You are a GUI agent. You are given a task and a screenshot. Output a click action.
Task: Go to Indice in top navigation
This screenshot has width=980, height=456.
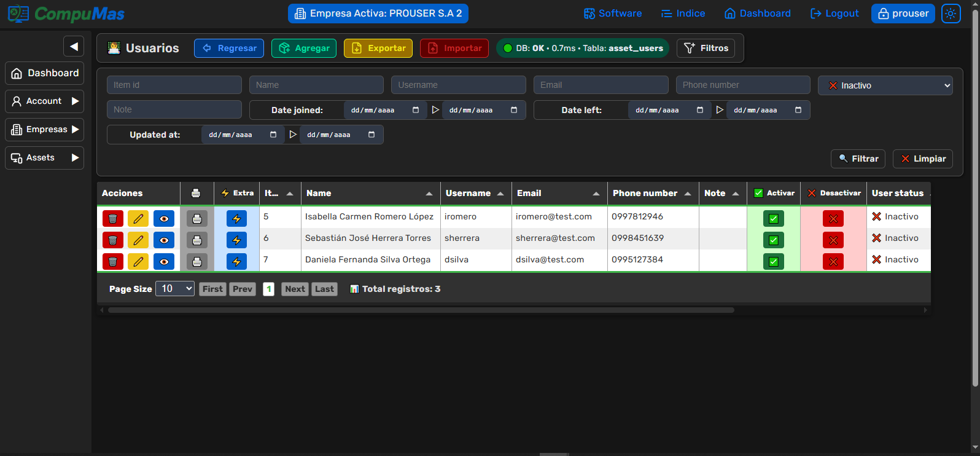tap(683, 14)
